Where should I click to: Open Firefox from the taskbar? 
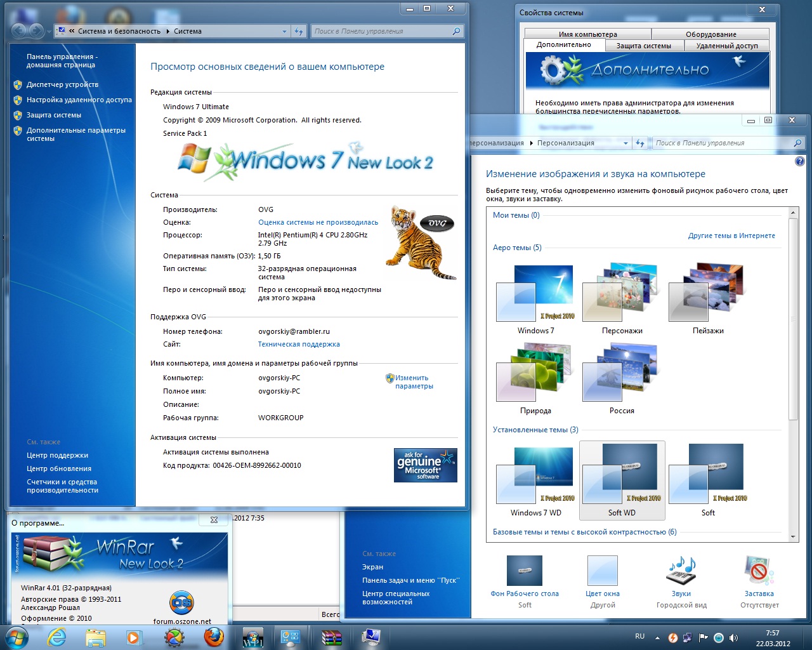[214, 637]
